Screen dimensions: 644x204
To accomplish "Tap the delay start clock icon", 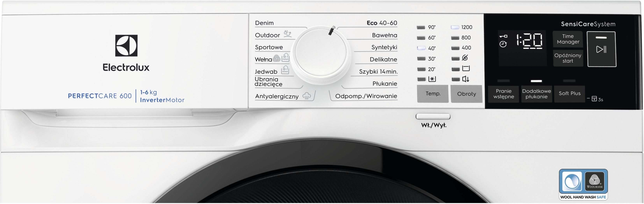I will 503,45.
